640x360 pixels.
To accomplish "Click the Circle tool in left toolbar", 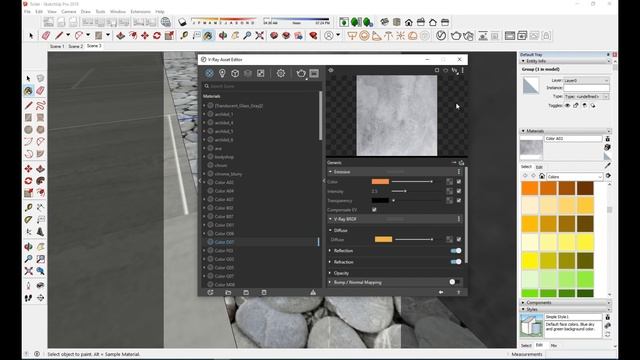I will (28, 130).
